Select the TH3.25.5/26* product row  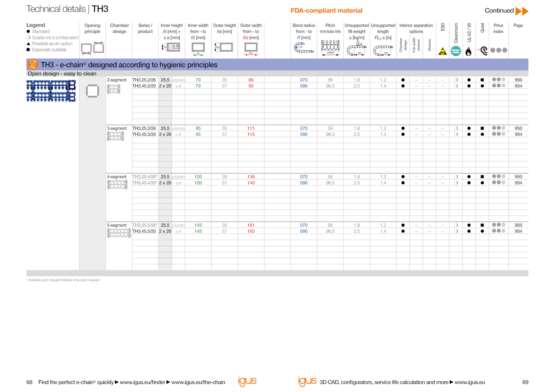330,225
